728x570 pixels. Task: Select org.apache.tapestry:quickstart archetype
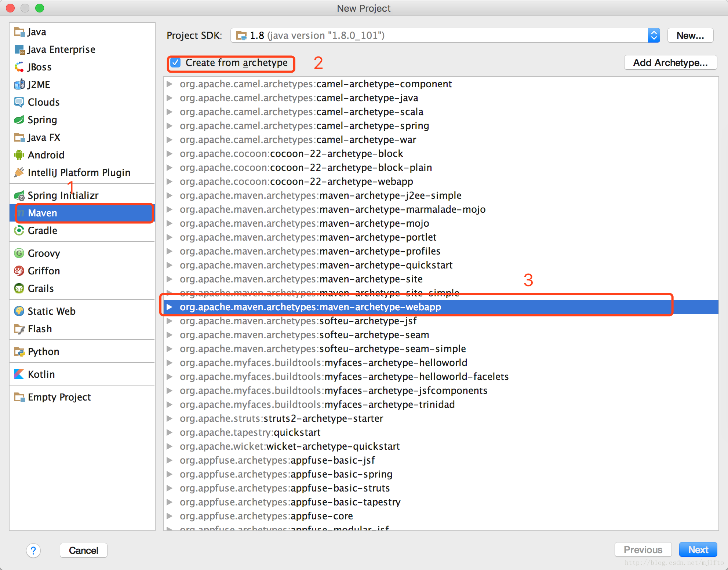point(441,432)
